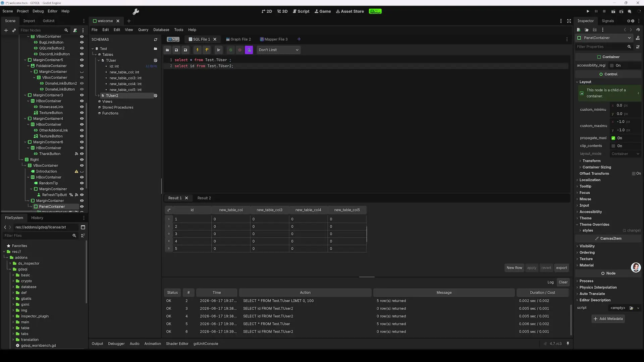Enable the clip_contents checkbox

point(613,146)
